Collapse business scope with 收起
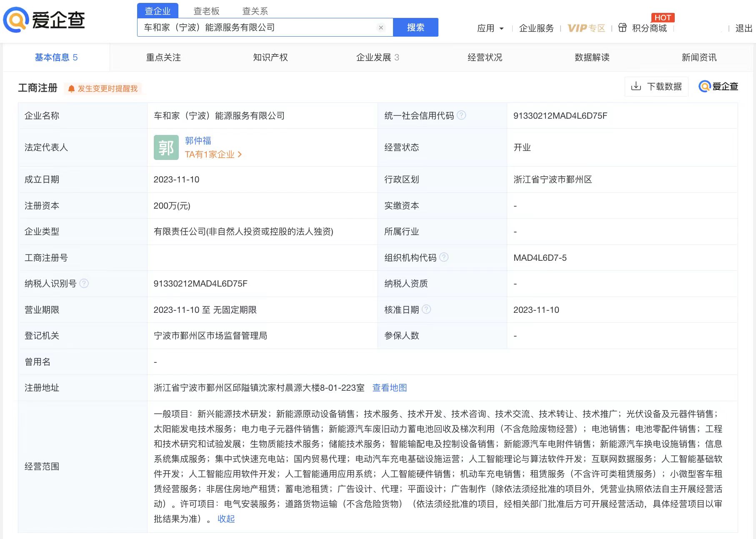The width and height of the screenshot is (756, 539). pyautogui.click(x=226, y=519)
